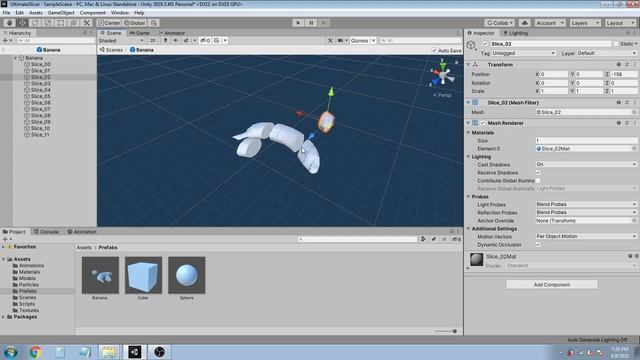Click Position X input field
640x360 pixels.
click(x=554, y=74)
